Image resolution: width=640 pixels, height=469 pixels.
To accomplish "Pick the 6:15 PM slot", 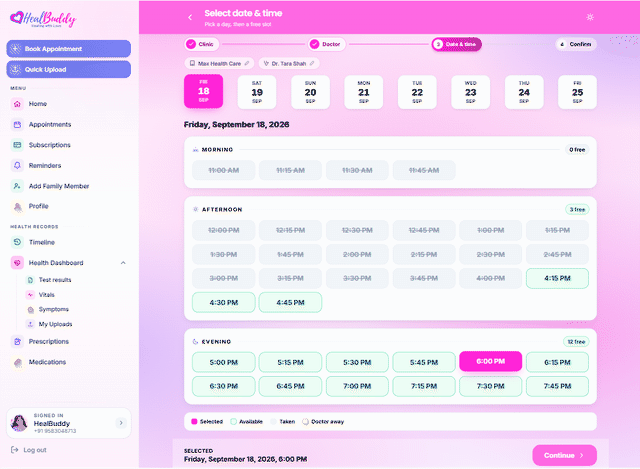I will tap(557, 362).
